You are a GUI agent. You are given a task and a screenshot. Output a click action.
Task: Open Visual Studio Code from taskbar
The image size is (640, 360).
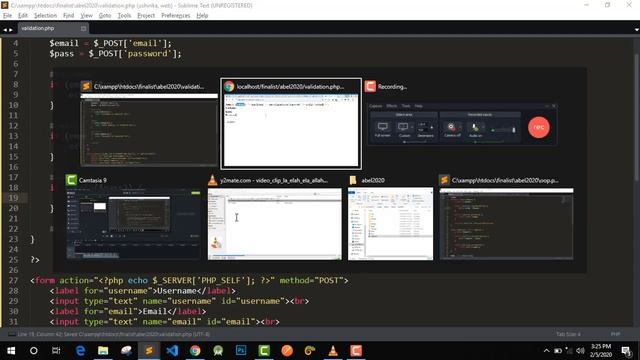[172, 351]
